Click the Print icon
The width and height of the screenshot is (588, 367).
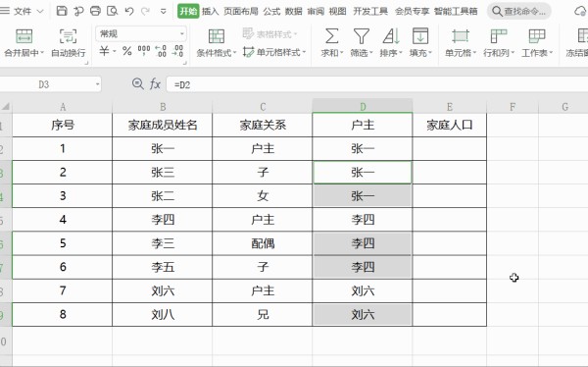click(x=95, y=11)
